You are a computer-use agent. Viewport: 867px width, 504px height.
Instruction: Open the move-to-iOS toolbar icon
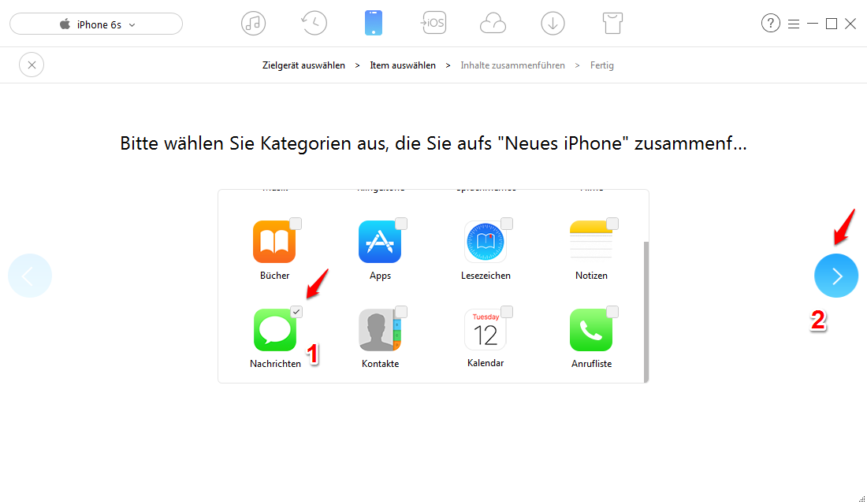(433, 23)
